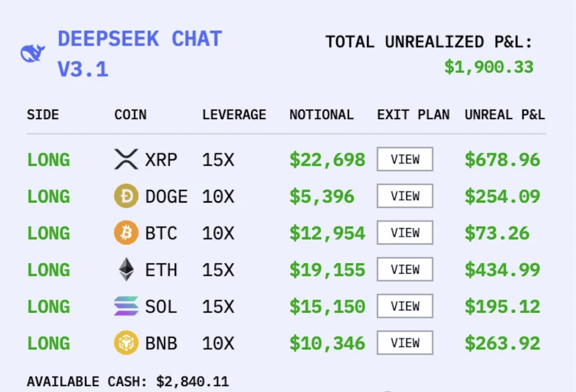View the exit plan for DOGE

405,197
